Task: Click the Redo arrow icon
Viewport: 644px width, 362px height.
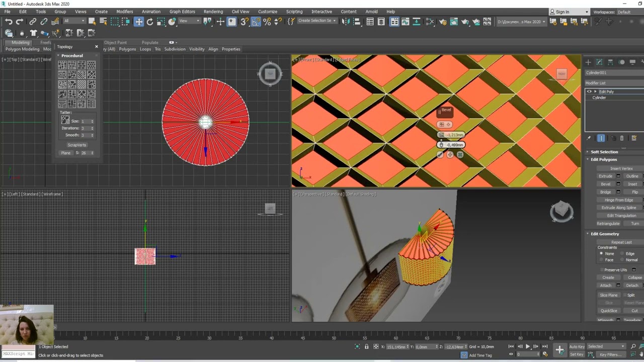Action: click(x=20, y=21)
